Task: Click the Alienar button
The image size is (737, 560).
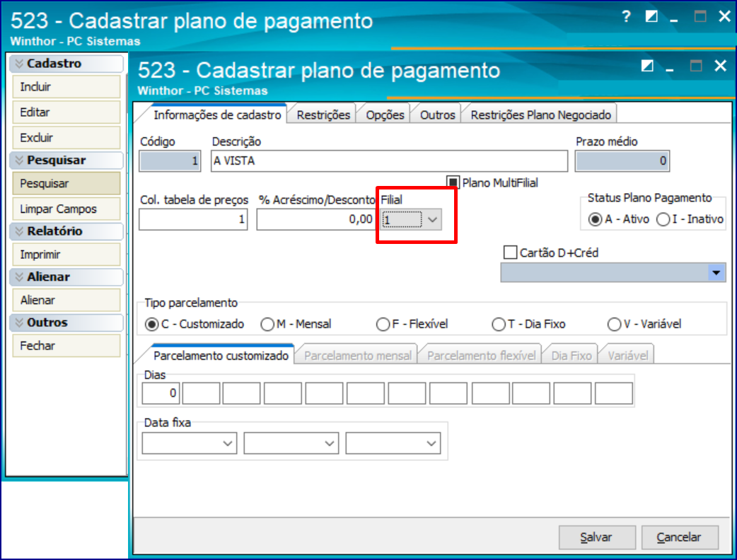Action: tap(66, 300)
